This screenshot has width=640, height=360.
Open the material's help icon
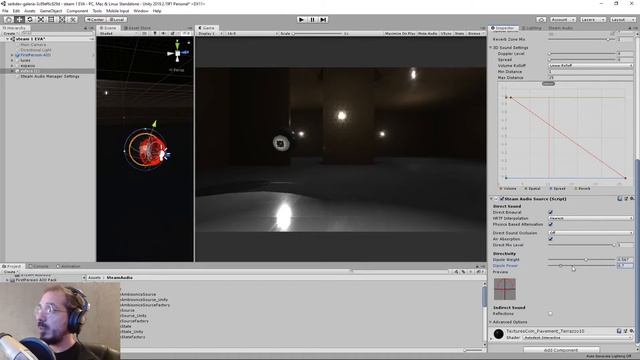(x=619, y=331)
